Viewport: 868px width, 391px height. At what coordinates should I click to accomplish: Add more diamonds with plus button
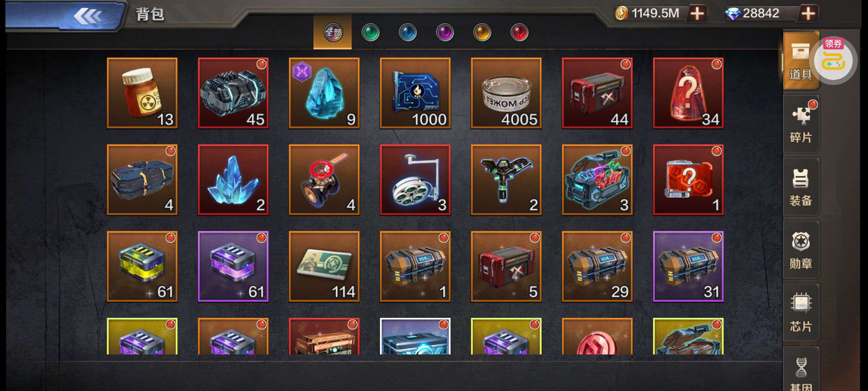[809, 14]
